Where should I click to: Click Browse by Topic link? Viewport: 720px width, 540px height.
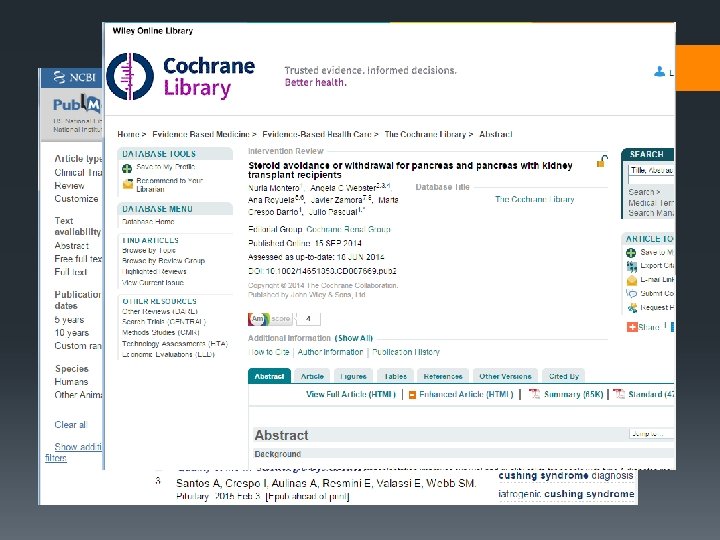coord(149,250)
